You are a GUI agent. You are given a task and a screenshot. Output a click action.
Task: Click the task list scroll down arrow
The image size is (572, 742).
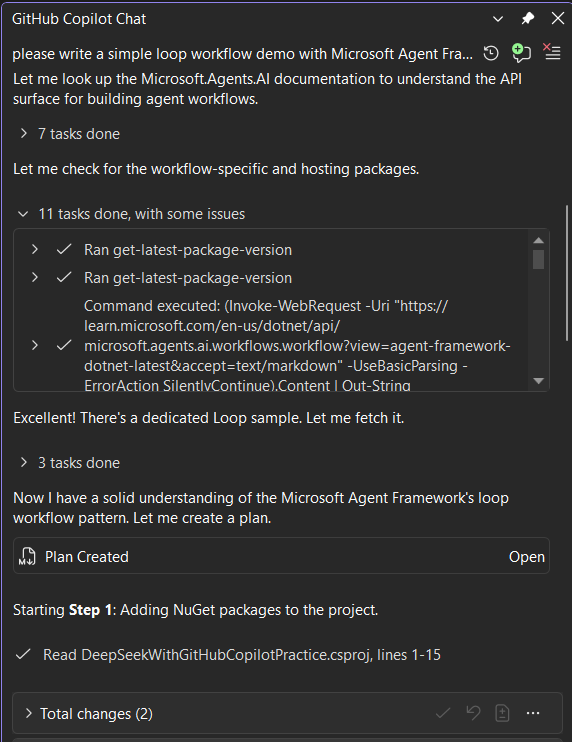[538, 381]
